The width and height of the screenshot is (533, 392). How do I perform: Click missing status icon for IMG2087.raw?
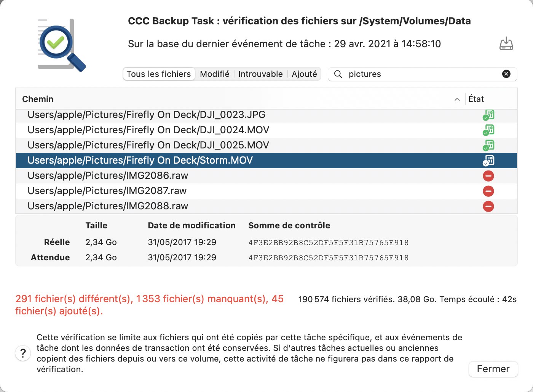tap(488, 191)
